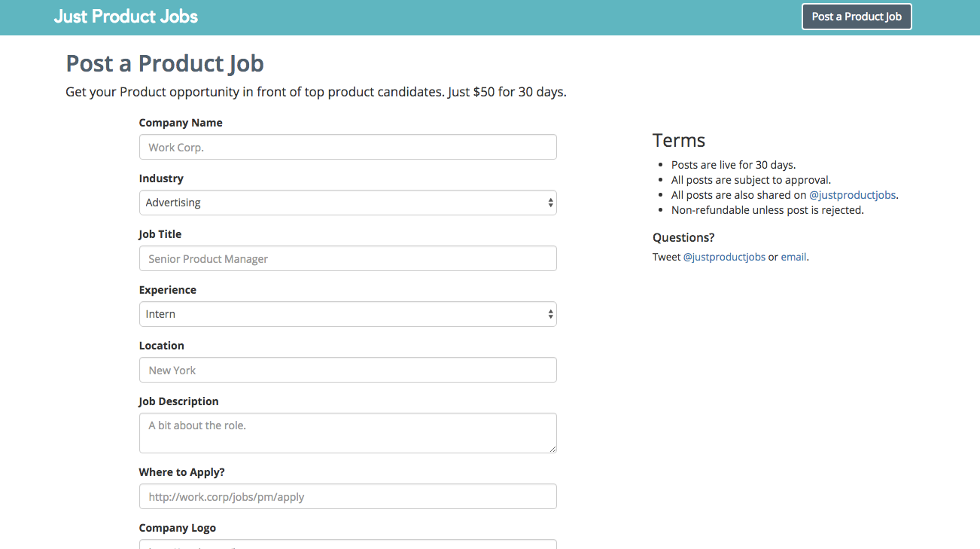Grab the Job Description textarea resize handle

(x=552, y=449)
